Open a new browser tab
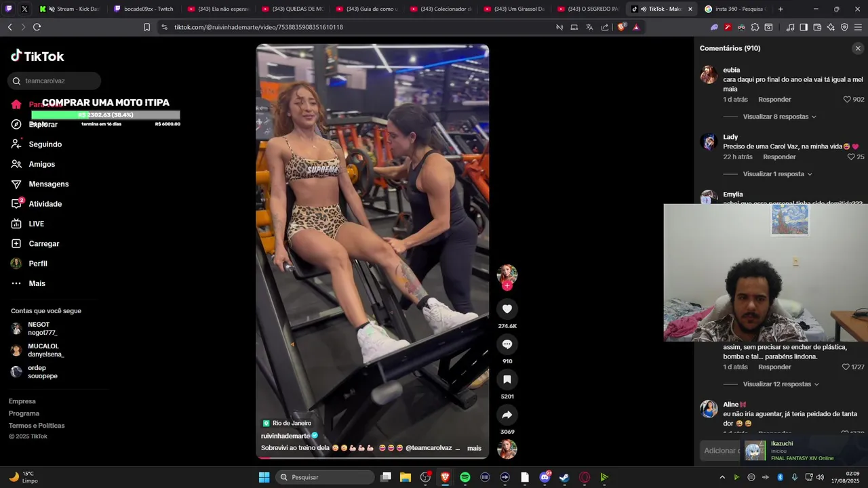Screen dimensions: 868x488 pyautogui.click(x=781, y=9)
